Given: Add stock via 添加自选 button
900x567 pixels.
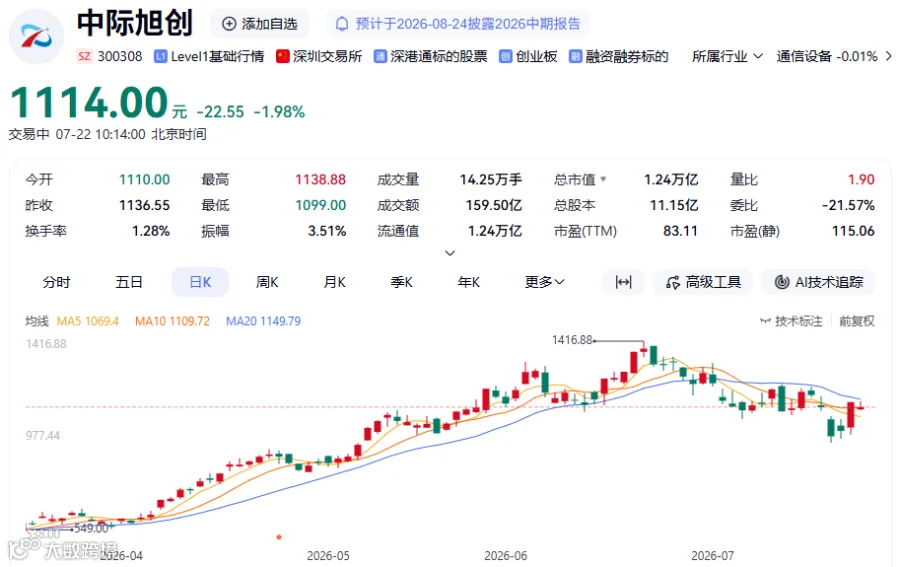Looking at the screenshot, I should pos(259,24).
